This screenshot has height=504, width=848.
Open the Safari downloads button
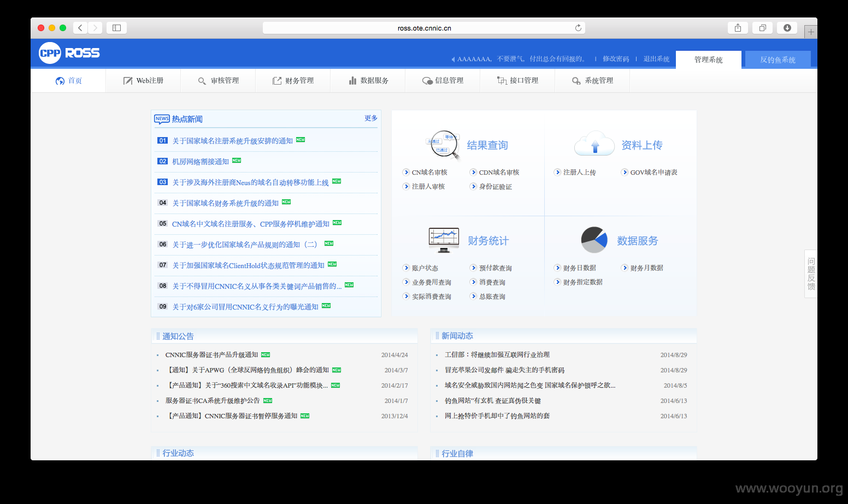tap(787, 28)
